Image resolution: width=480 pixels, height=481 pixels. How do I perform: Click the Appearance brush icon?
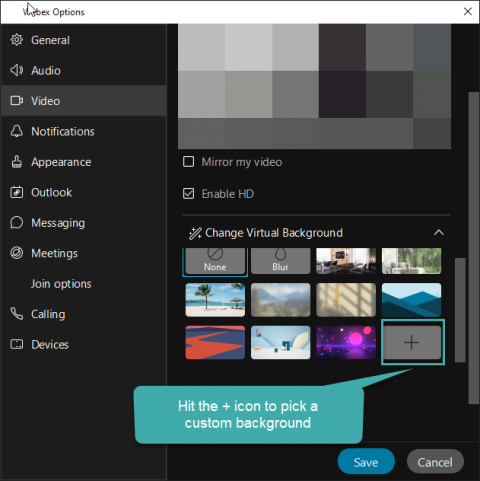[16, 162]
